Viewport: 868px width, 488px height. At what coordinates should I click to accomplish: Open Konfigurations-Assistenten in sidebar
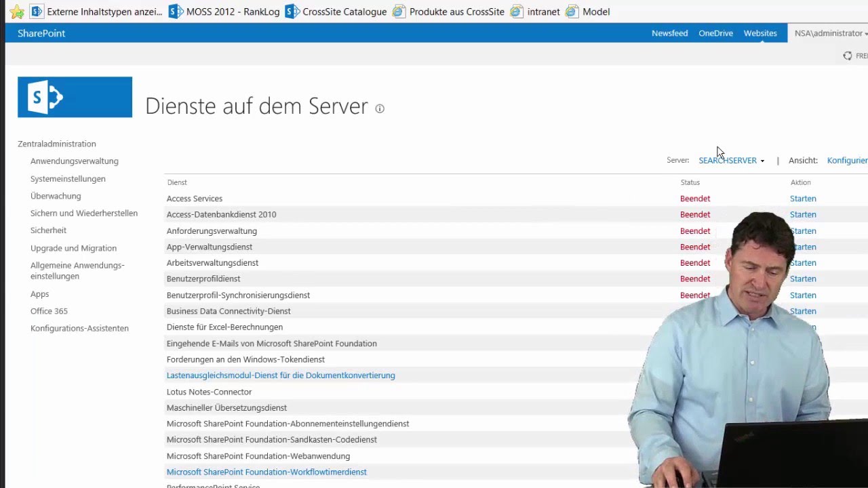[x=79, y=328]
